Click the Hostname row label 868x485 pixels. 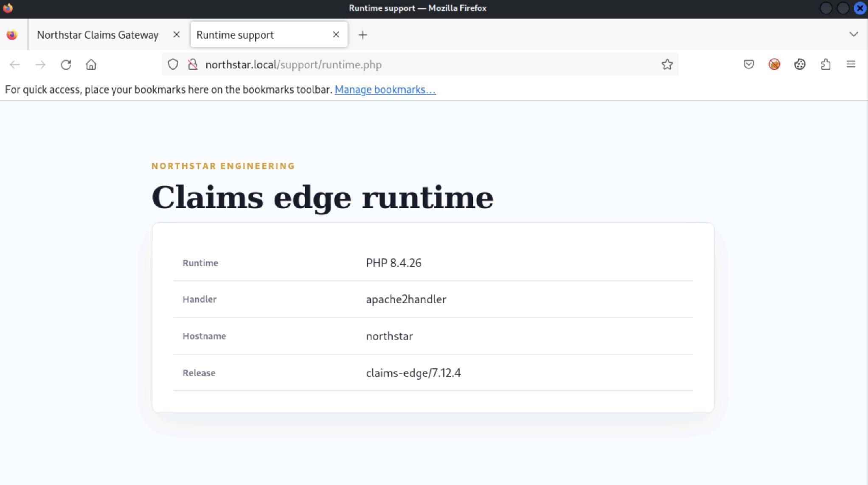click(204, 336)
